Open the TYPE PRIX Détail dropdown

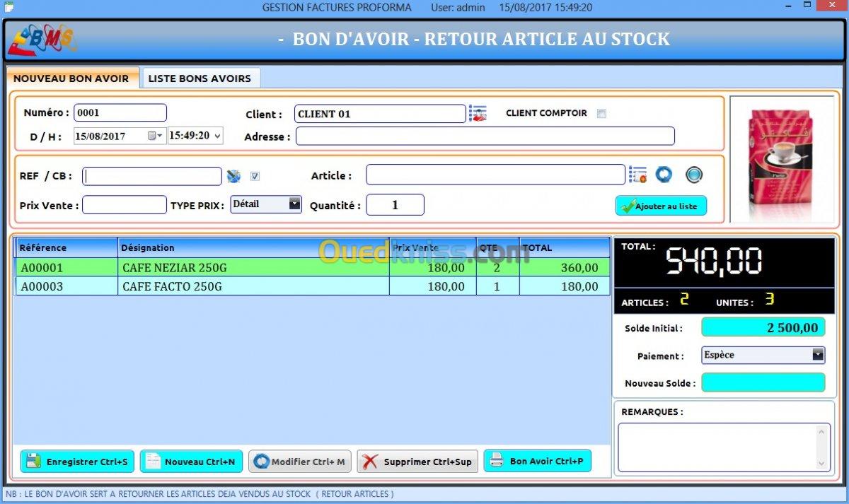click(x=295, y=204)
